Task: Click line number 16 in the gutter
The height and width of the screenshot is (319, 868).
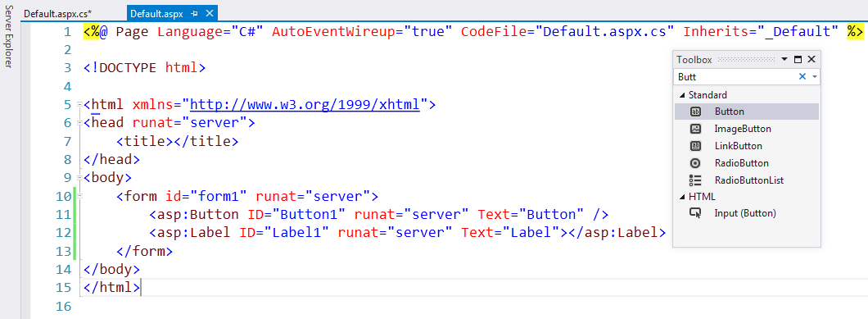Action: click(x=64, y=306)
